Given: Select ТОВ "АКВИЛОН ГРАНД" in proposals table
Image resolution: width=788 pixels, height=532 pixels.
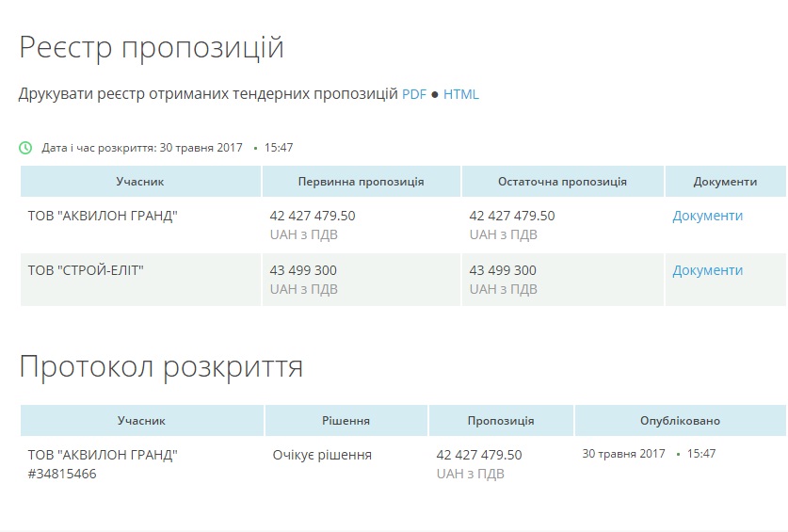Looking at the screenshot, I should tap(103, 216).
